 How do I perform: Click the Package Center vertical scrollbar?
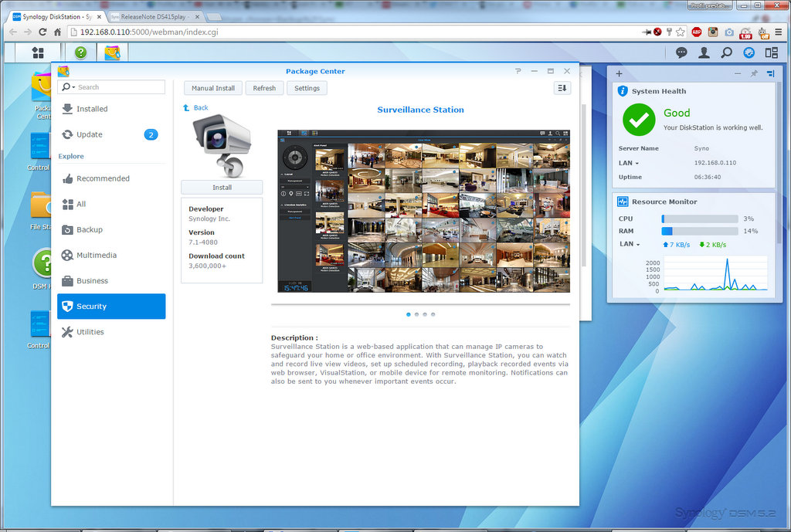pyautogui.click(x=584, y=185)
